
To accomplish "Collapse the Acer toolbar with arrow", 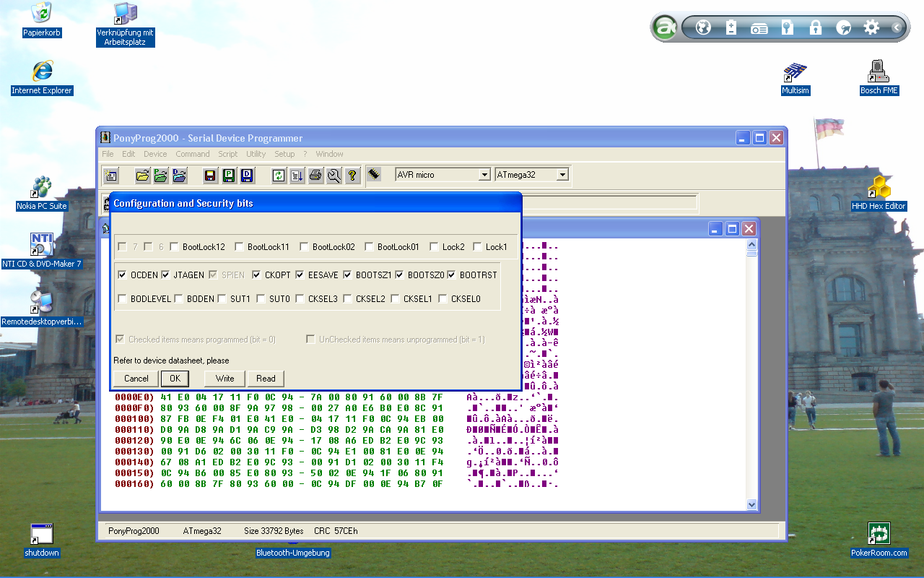I will click(x=896, y=27).
